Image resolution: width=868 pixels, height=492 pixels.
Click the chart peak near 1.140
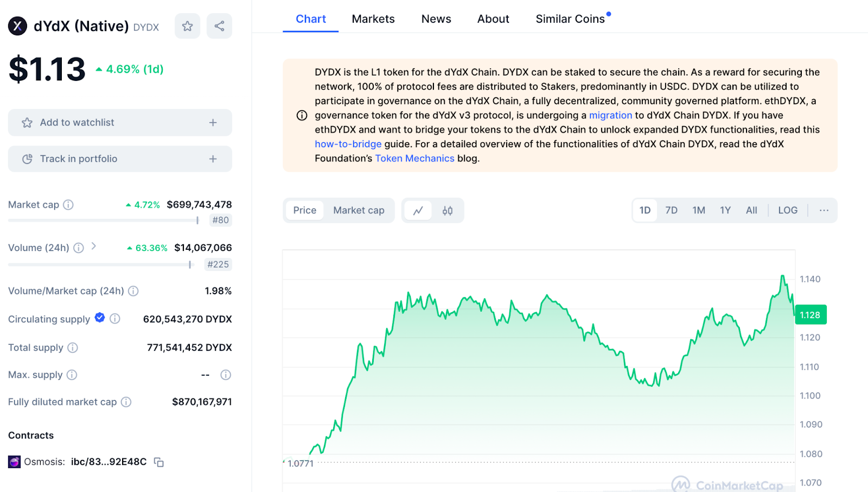782,276
